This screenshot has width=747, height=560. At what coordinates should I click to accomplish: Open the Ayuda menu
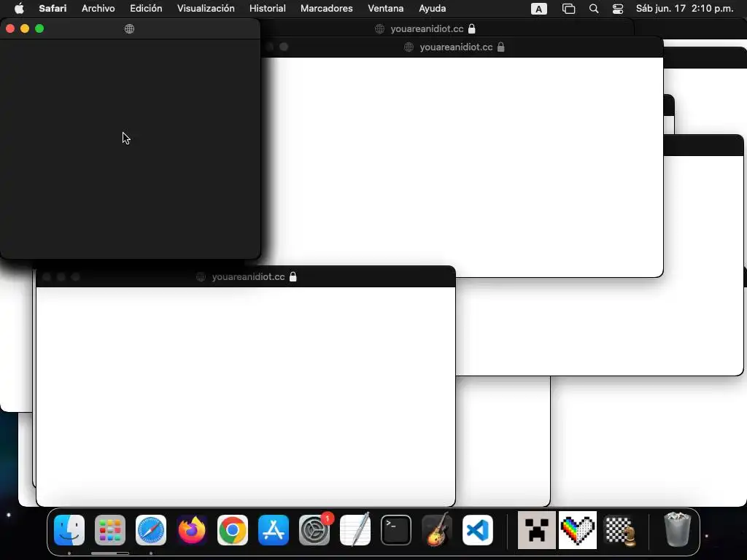(432, 8)
